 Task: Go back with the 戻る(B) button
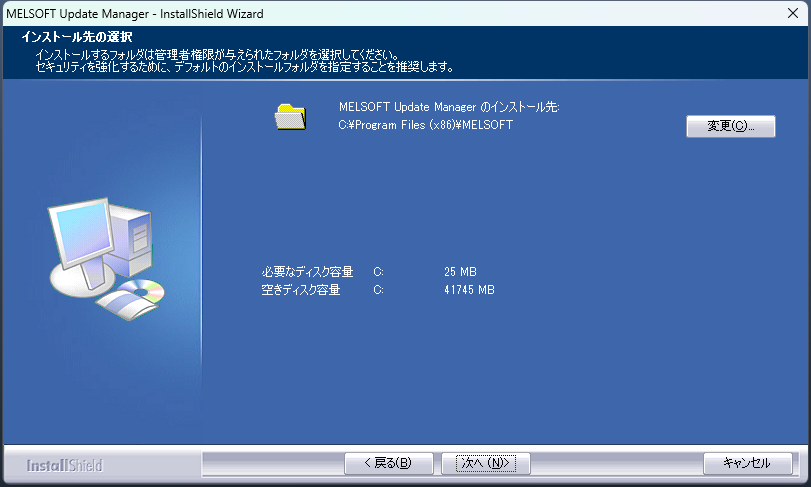(389, 463)
